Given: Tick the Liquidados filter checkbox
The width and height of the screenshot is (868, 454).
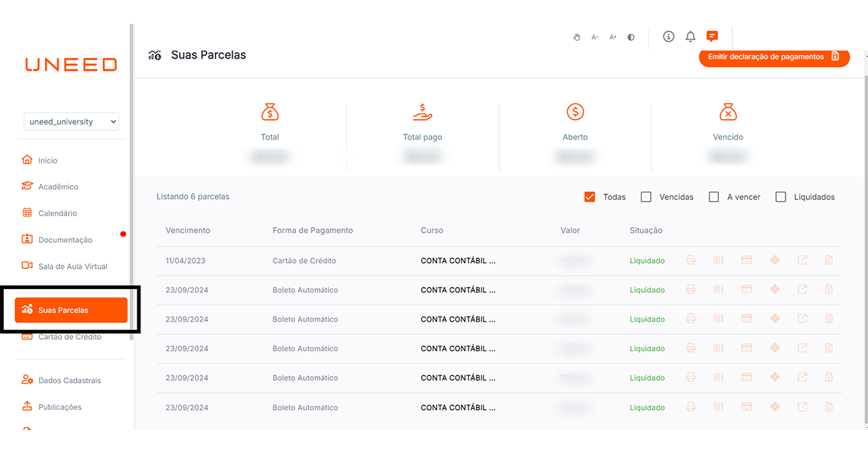Looking at the screenshot, I should tap(780, 197).
